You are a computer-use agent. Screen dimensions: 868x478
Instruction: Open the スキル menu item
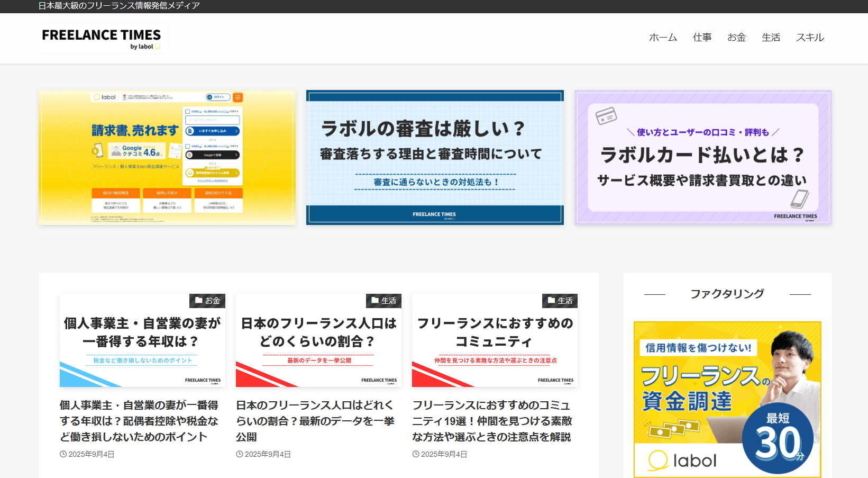tap(810, 38)
